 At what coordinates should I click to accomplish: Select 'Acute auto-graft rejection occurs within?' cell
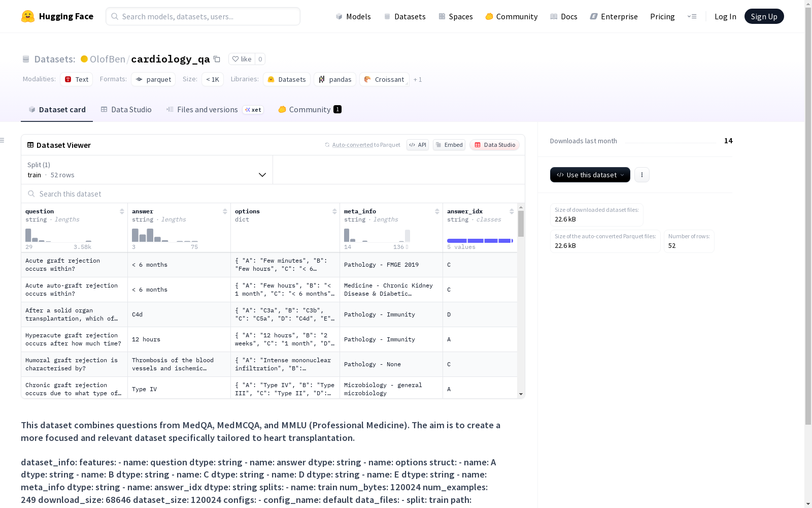74,290
